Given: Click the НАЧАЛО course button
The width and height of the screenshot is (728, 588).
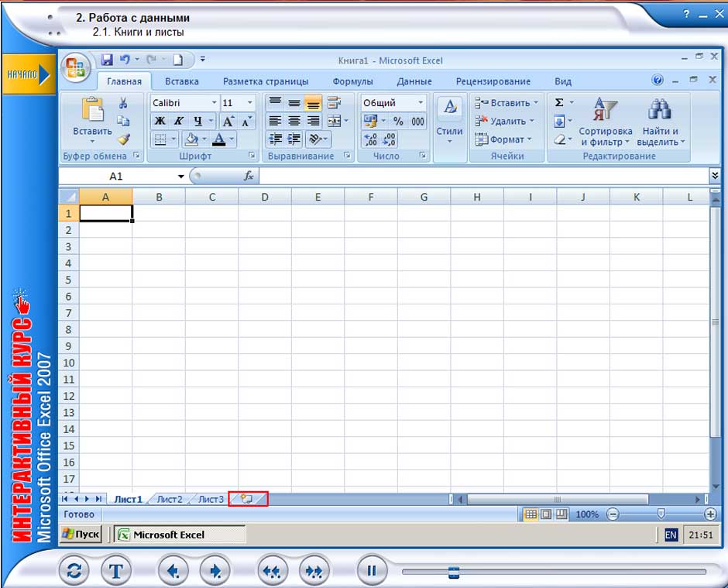Looking at the screenshot, I should [x=28, y=74].
